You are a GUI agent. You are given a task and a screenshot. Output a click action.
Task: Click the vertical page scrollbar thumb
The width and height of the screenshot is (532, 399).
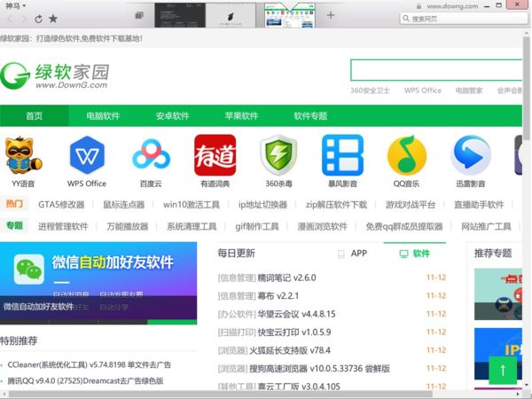(x=526, y=88)
